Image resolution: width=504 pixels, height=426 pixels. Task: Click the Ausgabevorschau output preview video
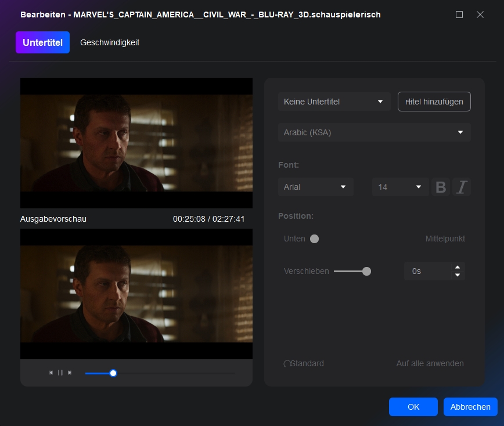click(136, 294)
